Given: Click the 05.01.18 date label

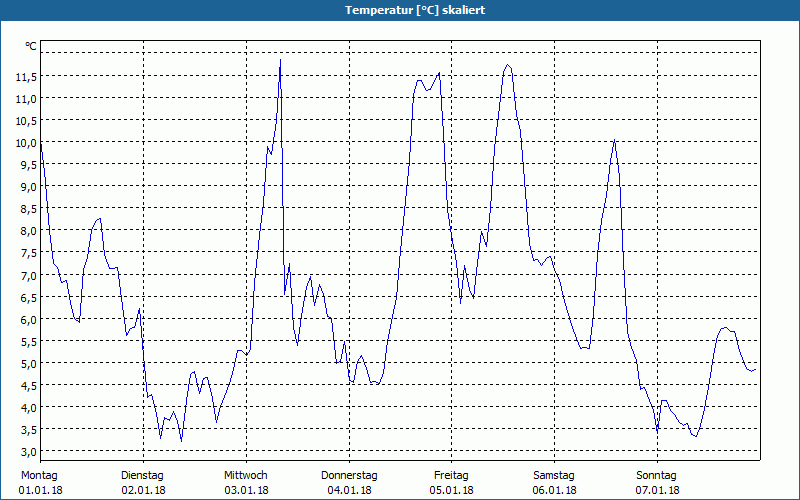Looking at the screenshot, I should (452, 490).
